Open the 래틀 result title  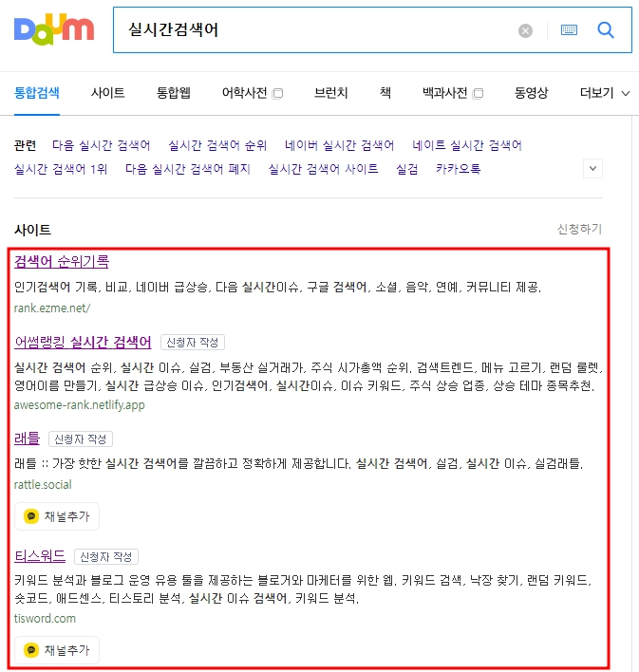click(x=27, y=439)
